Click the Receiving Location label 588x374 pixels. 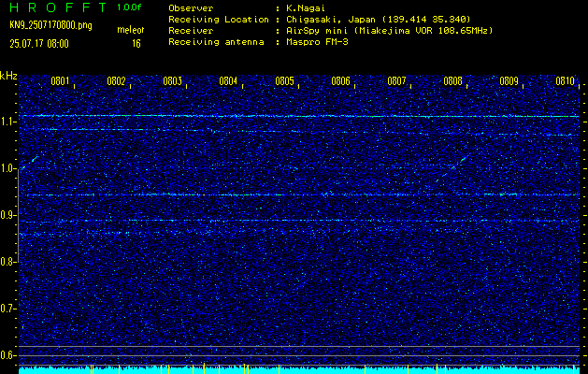[x=219, y=20]
